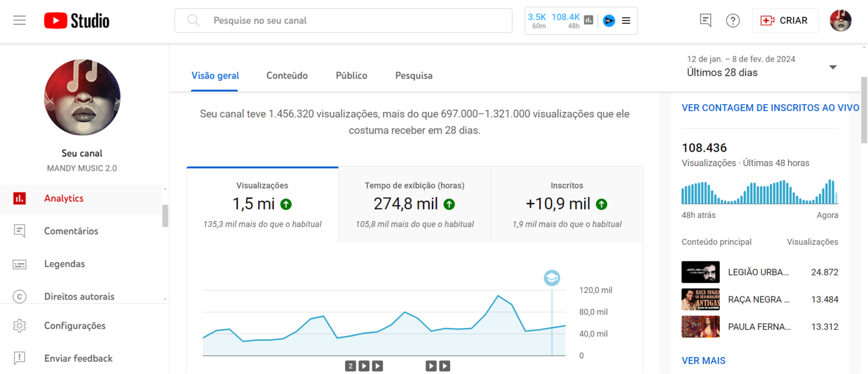Click the page's right vertical scrollbar
Viewport: 868px width, 374px height.
coord(864,111)
